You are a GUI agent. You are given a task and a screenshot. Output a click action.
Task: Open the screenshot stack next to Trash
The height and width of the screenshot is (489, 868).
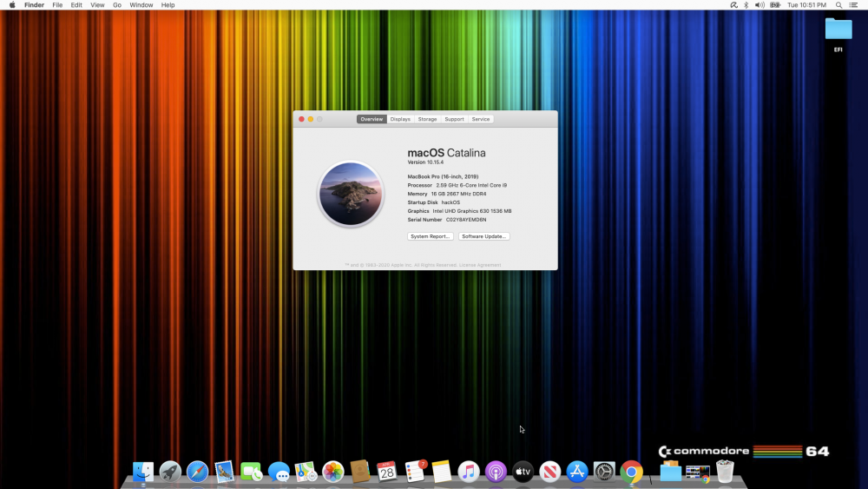tap(698, 473)
